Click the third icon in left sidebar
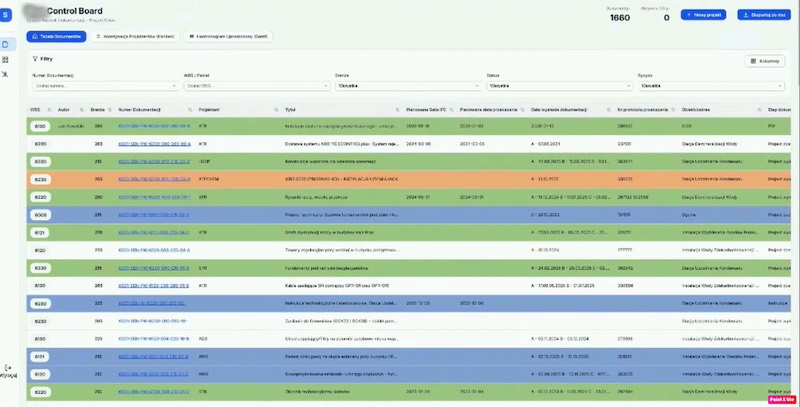 pos(6,75)
